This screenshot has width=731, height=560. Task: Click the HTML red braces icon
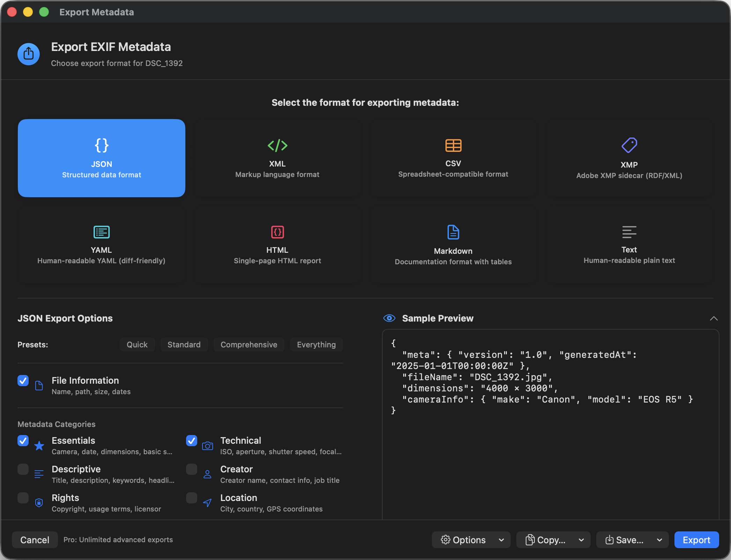[x=278, y=232]
